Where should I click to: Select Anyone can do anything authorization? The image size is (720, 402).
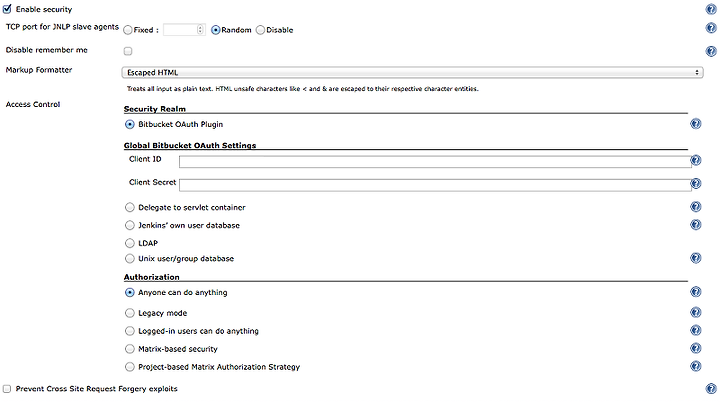click(129, 293)
